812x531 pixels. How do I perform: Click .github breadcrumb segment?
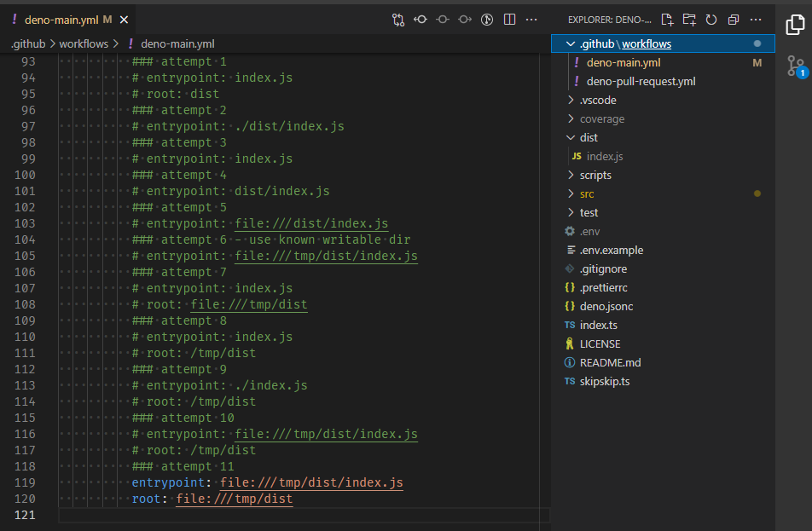[28, 44]
